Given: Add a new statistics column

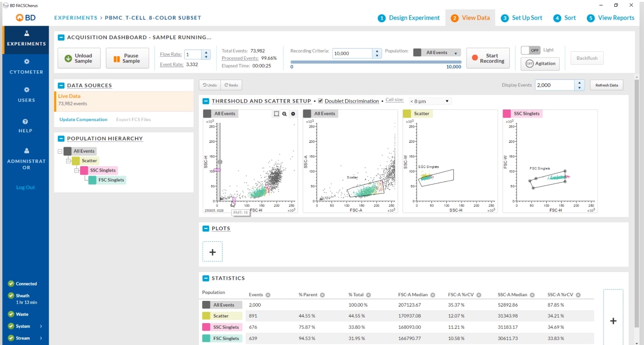Looking at the screenshot, I should coord(613,321).
